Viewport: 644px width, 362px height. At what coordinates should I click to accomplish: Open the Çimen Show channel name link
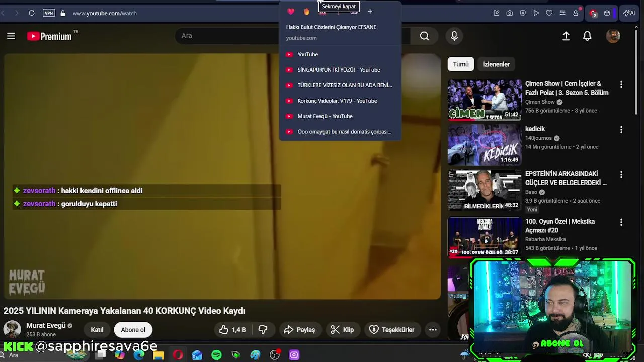coord(540,102)
